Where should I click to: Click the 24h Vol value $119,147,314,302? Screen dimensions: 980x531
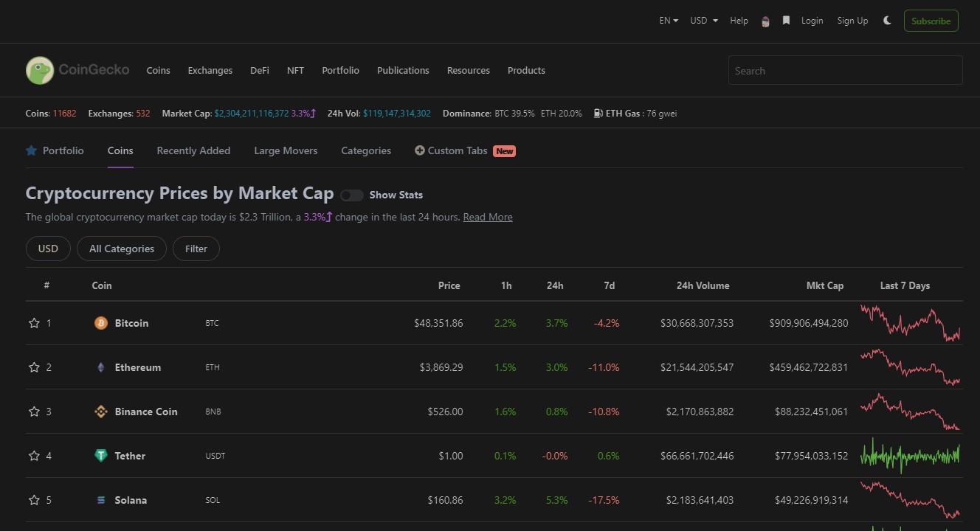point(397,114)
